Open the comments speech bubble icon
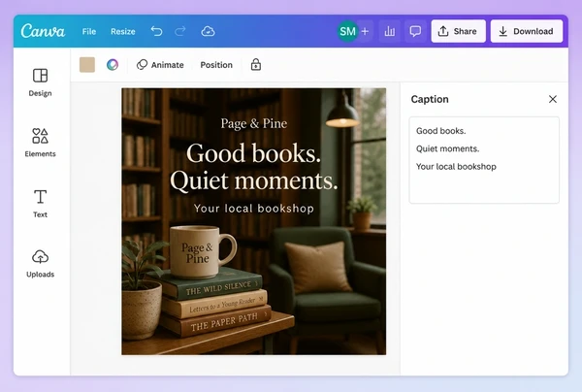Image resolution: width=582 pixels, height=392 pixels. tap(415, 31)
